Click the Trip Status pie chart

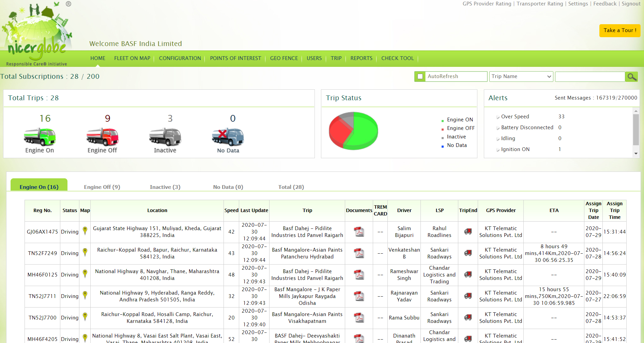353,131
